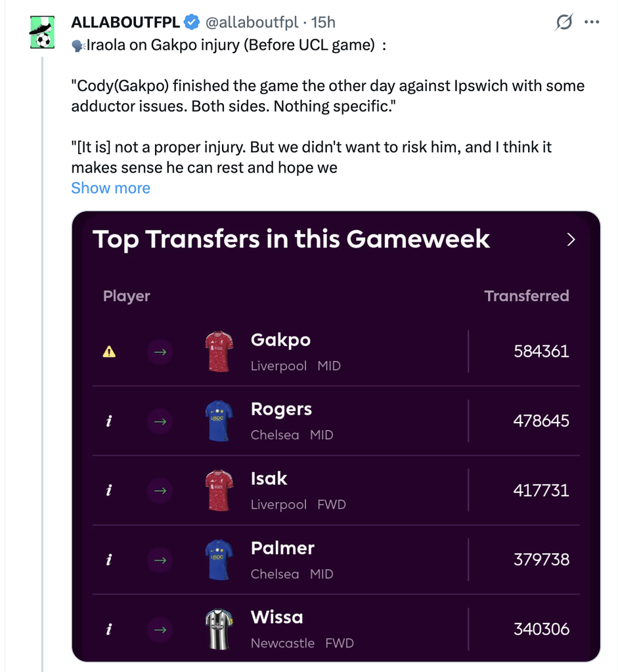Click the blue verified badge
The height and width of the screenshot is (672, 618).
pyautogui.click(x=192, y=22)
